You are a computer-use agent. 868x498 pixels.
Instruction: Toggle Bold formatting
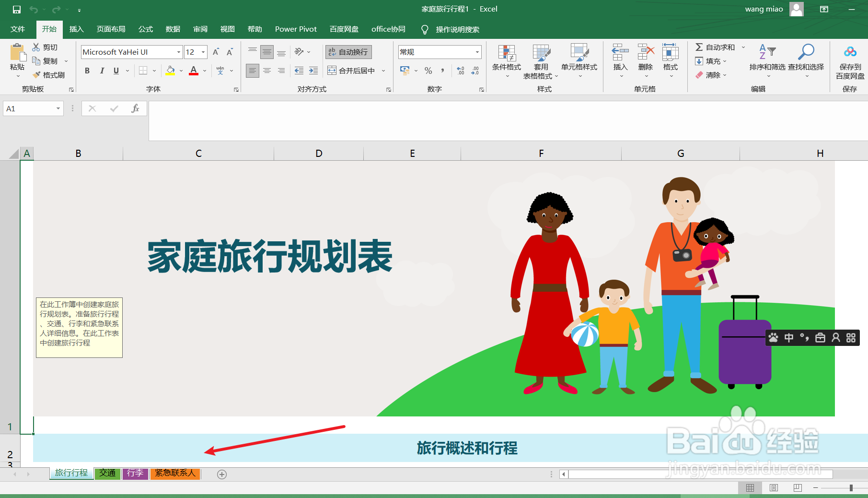pyautogui.click(x=87, y=71)
